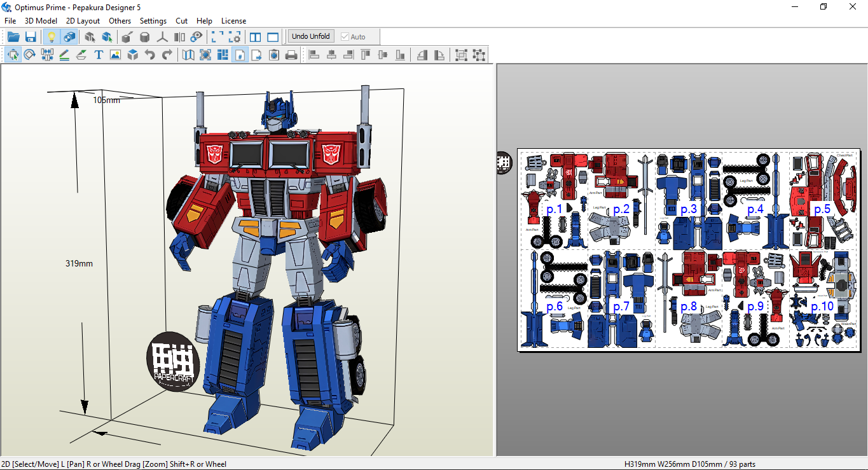
Task: Click the split panels mirror icon
Action: pyautogui.click(x=179, y=37)
